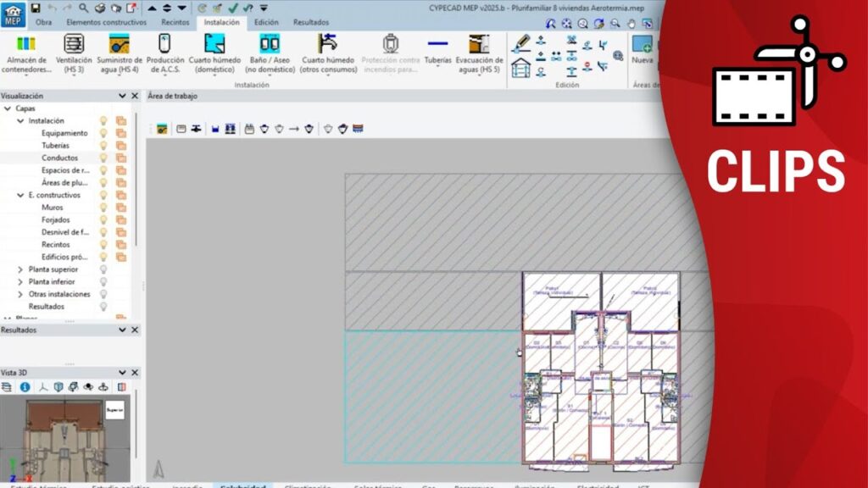Open the Elementos constructivos tab
Viewport: 868px width, 488px height.
pyautogui.click(x=108, y=22)
